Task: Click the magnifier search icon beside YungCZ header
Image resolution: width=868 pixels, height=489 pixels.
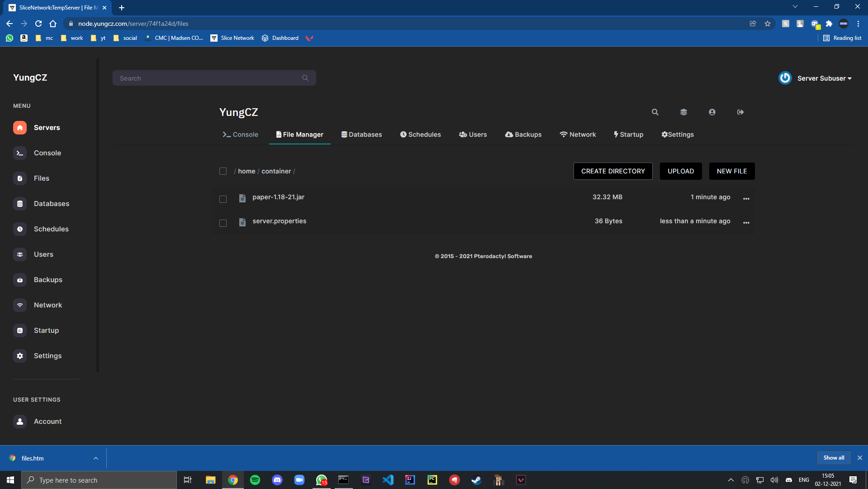Action: point(655,112)
